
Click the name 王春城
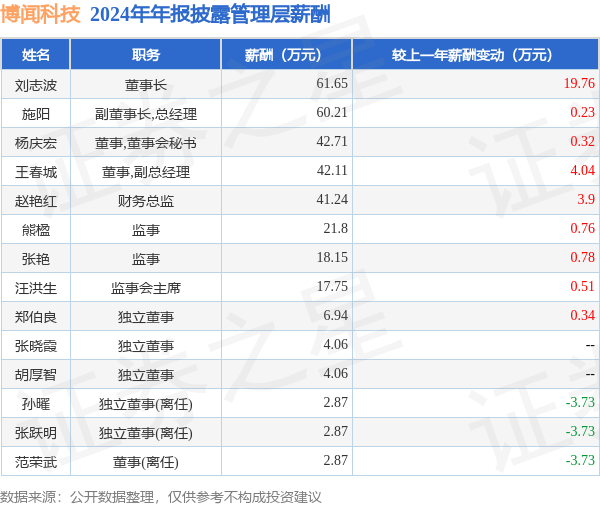36,172
